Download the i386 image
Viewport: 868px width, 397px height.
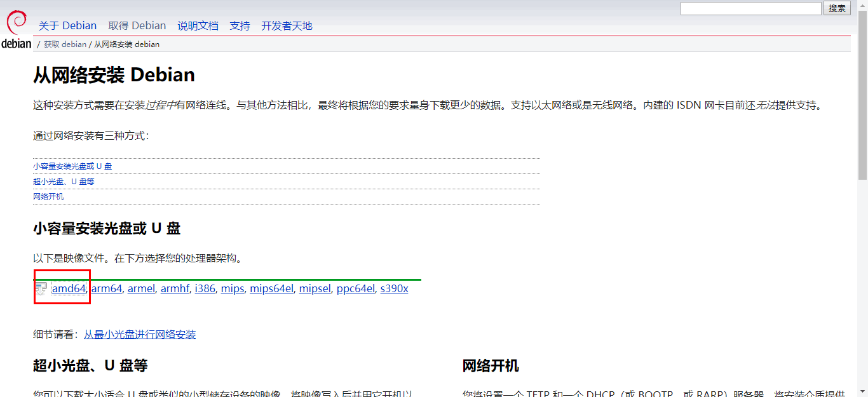tap(205, 288)
